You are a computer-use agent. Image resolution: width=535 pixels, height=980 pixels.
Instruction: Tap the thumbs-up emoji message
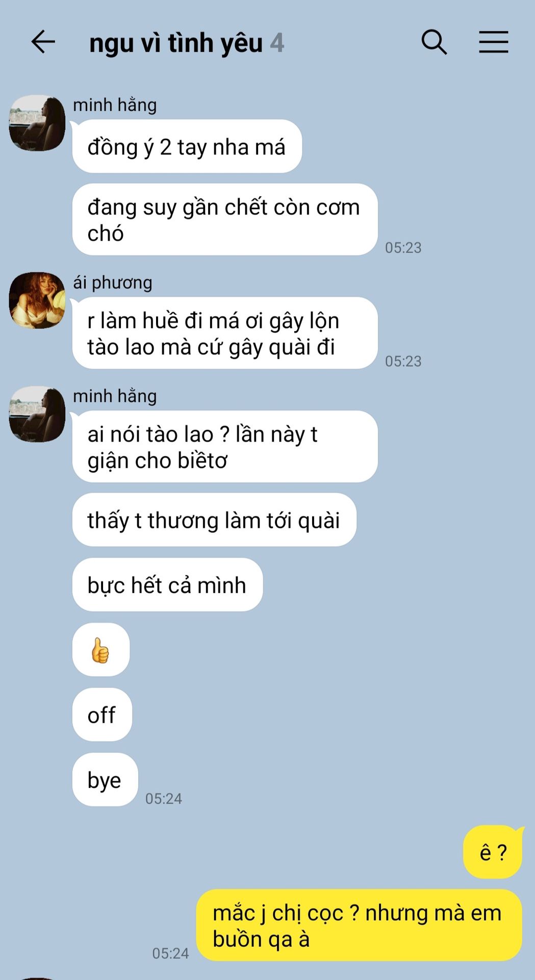click(x=101, y=650)
